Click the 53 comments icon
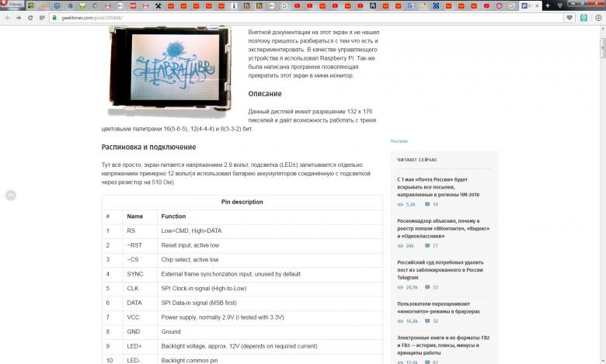 [x=427, y=287]
